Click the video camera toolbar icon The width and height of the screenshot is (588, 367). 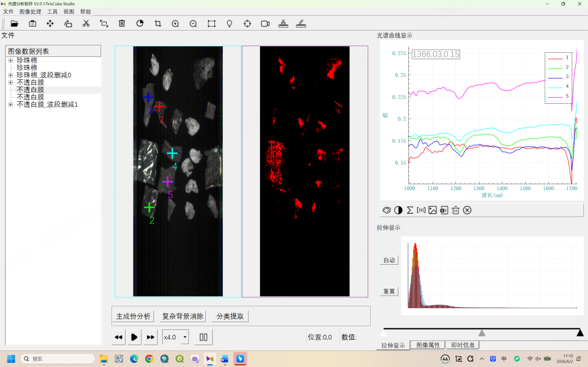[265, 24]
